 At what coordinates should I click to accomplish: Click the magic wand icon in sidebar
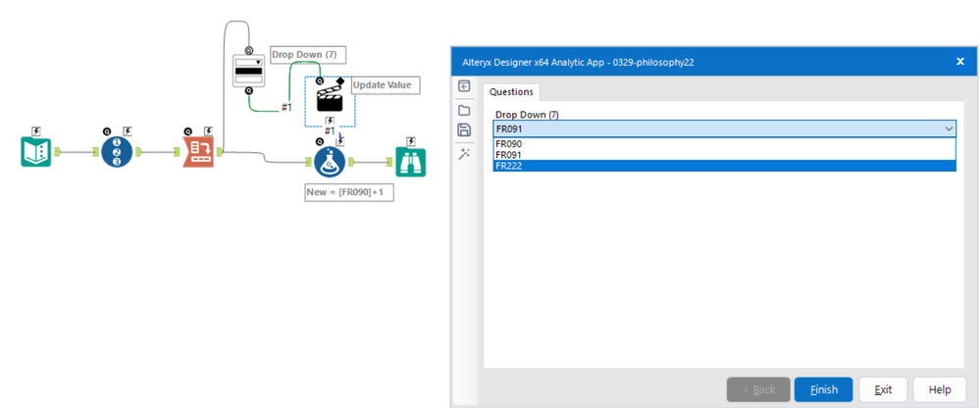click(464, 154)
